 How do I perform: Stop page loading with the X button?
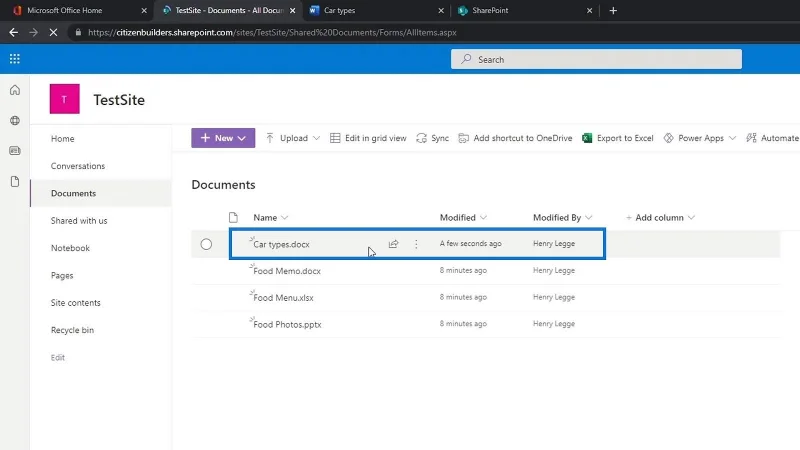53,32
